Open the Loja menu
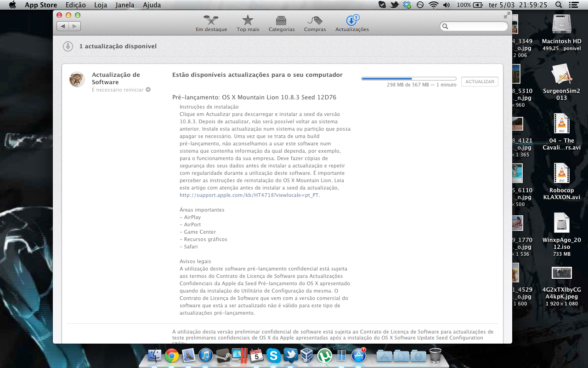This screenshot has height=368, width=588. [x=100, y=5]
